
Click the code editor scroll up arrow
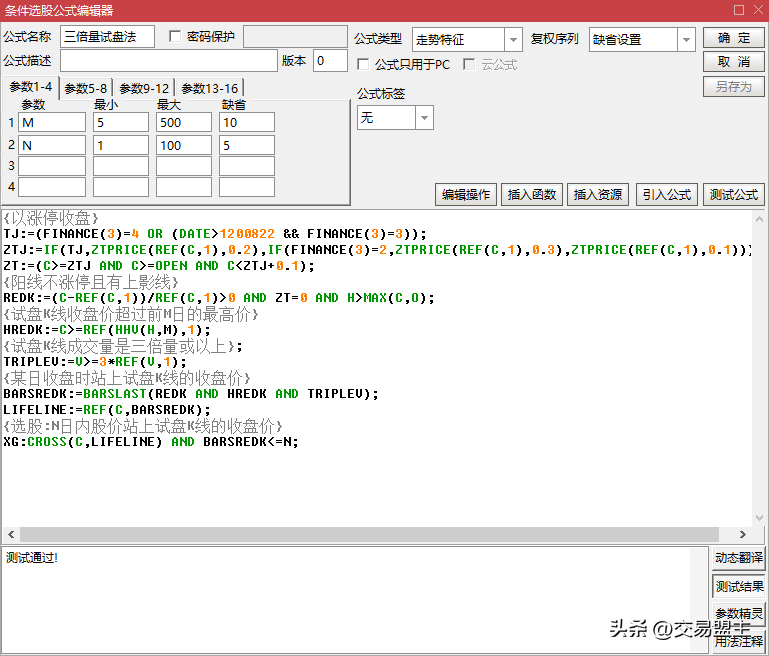759,219
